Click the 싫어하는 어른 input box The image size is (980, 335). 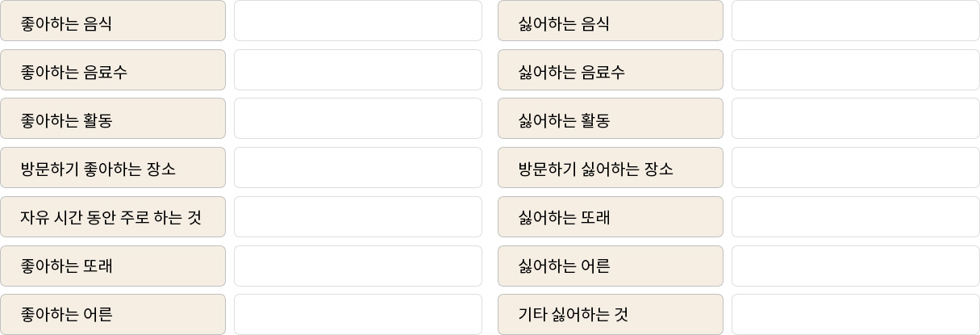point(856,266)
